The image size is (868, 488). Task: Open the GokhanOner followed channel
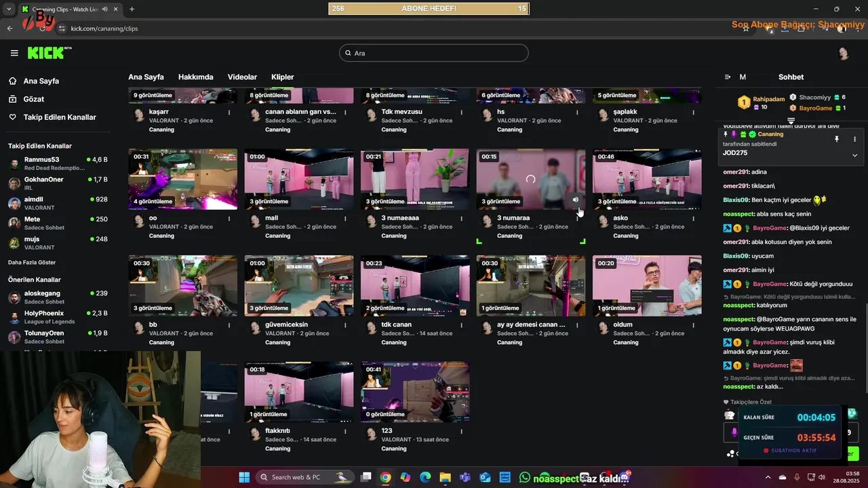coord(58,183)
